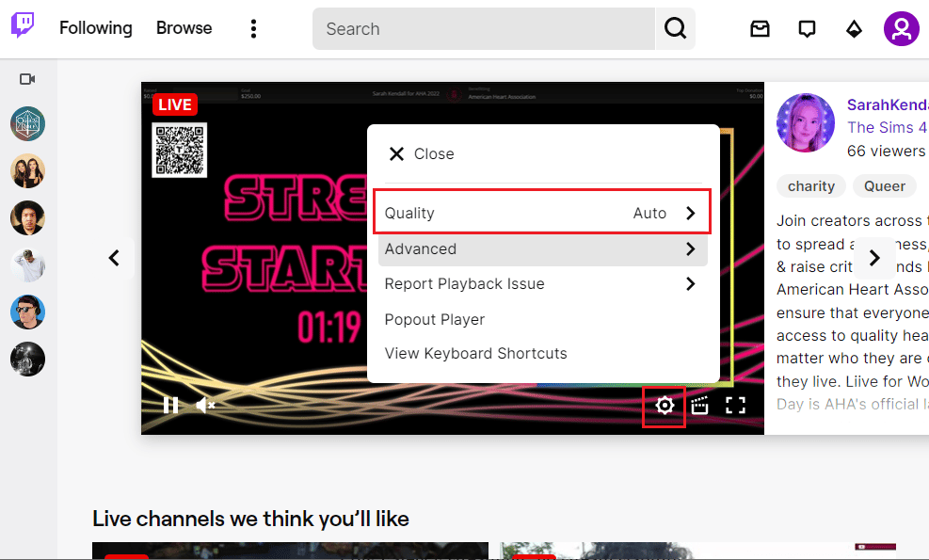Open SarahKendall's channel avatar
The image size is (929, 560).
tap(805, 122)
